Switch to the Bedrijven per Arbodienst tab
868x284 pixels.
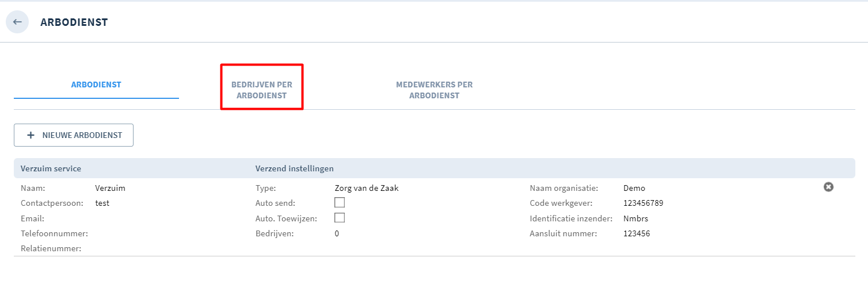point(262,90)
